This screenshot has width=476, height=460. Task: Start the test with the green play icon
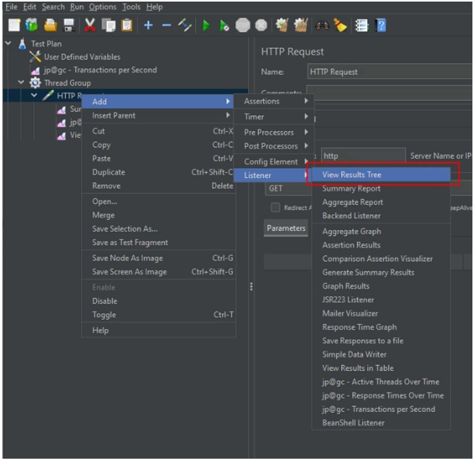[206, 25]
